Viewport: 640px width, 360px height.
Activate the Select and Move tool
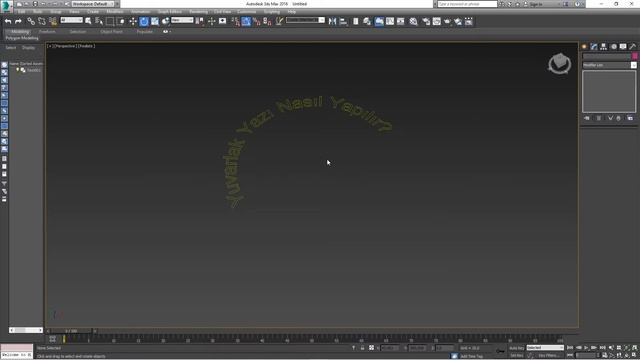click(x=133, y=21)
